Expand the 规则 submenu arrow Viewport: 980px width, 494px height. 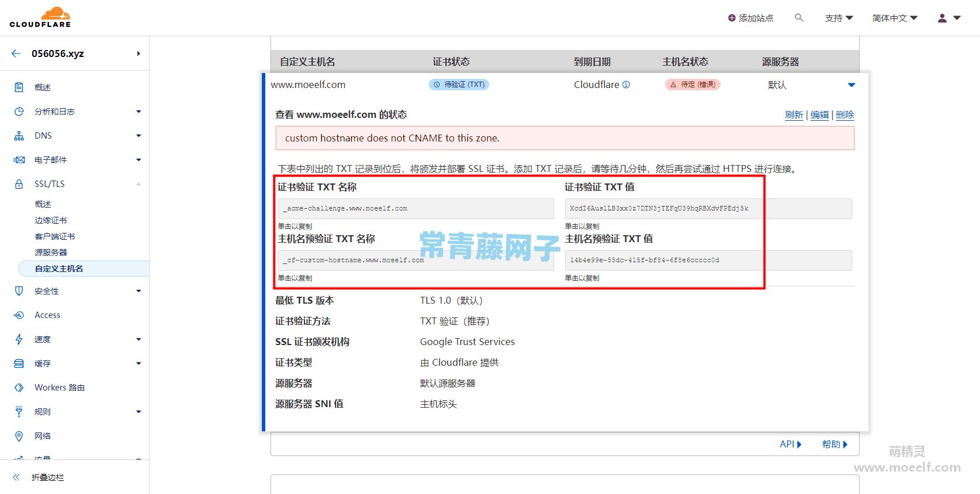(139, 412)
